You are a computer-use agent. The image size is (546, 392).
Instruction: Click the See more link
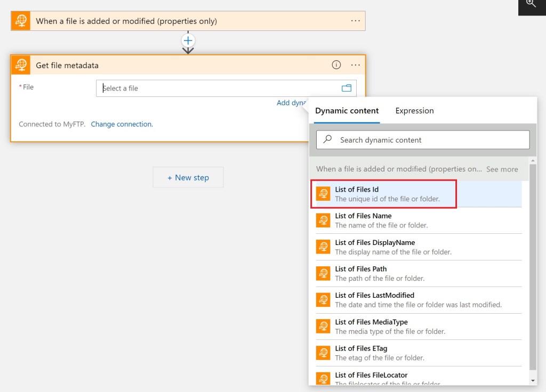pos(502,169)
